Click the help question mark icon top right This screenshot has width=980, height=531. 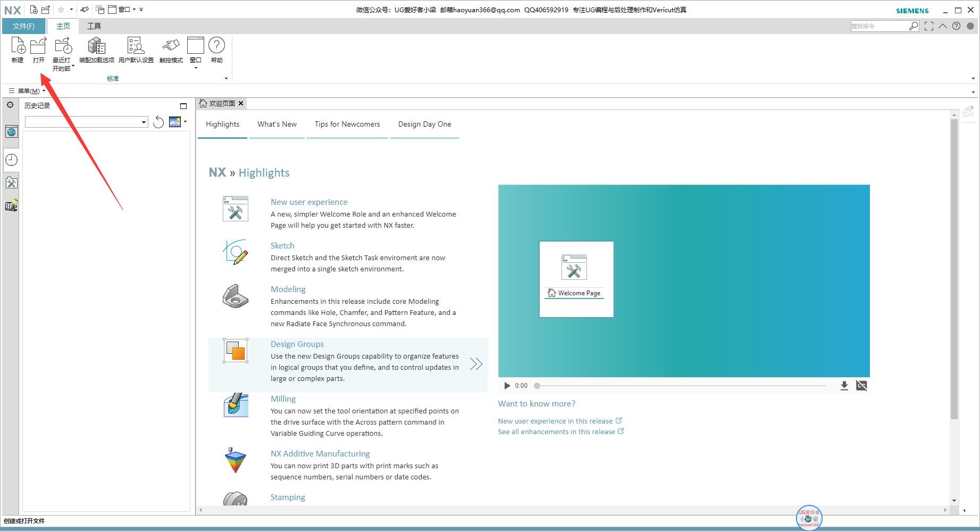point(956,26)
